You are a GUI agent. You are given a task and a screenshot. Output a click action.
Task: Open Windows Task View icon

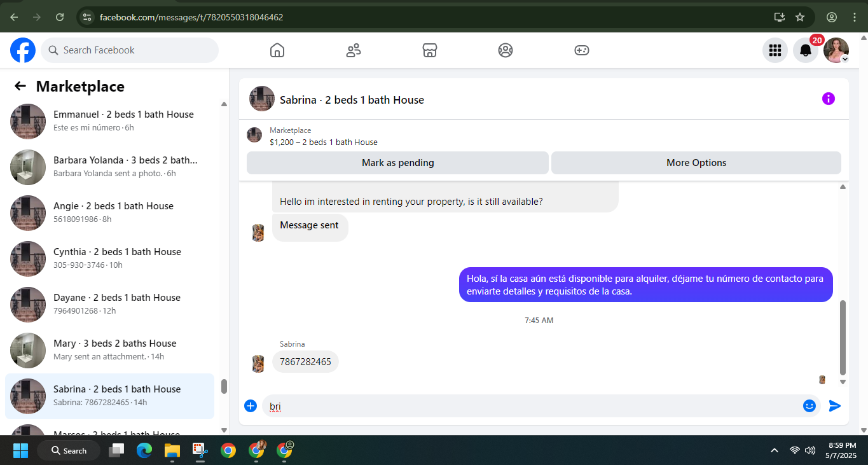coord(116,450)
